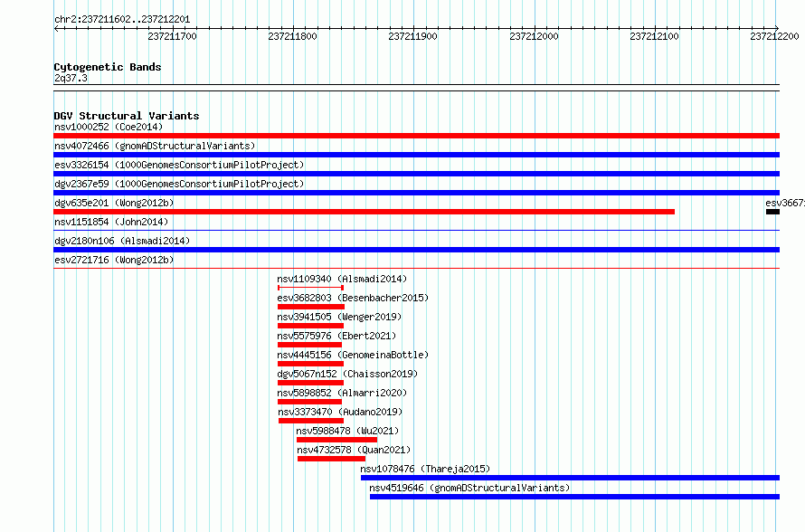Image resolution: width=805 pixels, height=532 pixels.
Task: Open esv3682803 (Besenbacher2015) label
Action: tap(353, 298)
